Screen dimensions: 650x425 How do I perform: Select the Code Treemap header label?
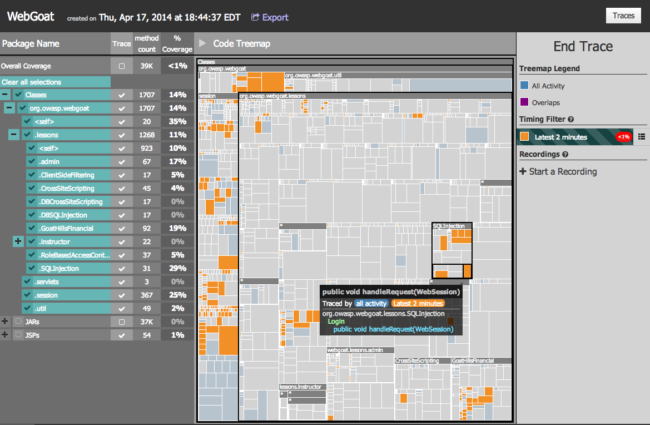(242, 44)
